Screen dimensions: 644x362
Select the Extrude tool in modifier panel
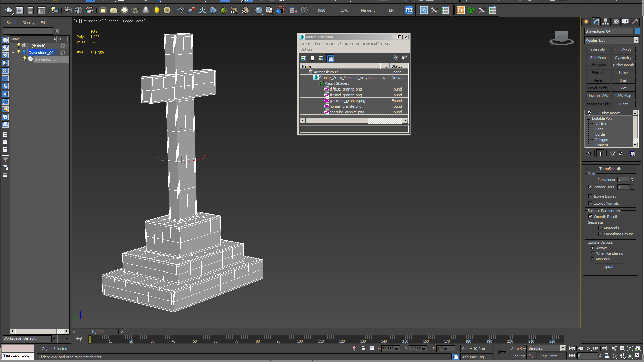coord(598,73)
